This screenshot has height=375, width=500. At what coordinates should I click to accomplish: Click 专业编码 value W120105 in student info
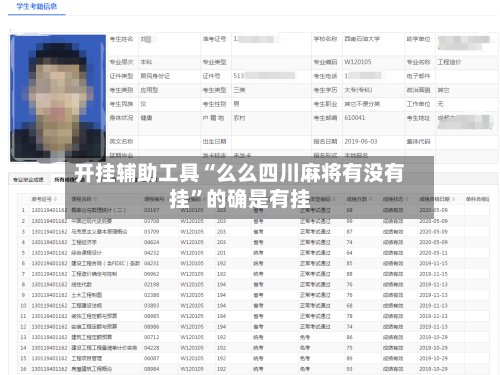click(x=358, y=62)
